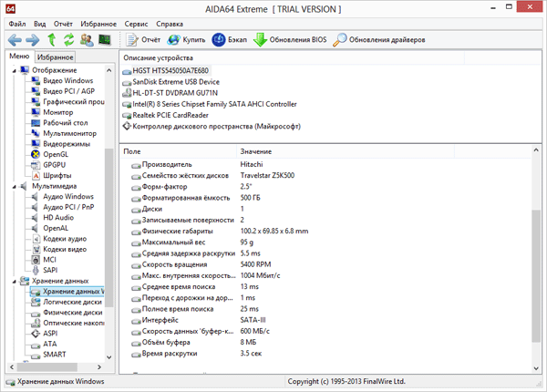The width and height of the screenshot is (547, 392).
Task: Click the Бэкап backup button
Action: pyautogui.click(x=229, y=40)
